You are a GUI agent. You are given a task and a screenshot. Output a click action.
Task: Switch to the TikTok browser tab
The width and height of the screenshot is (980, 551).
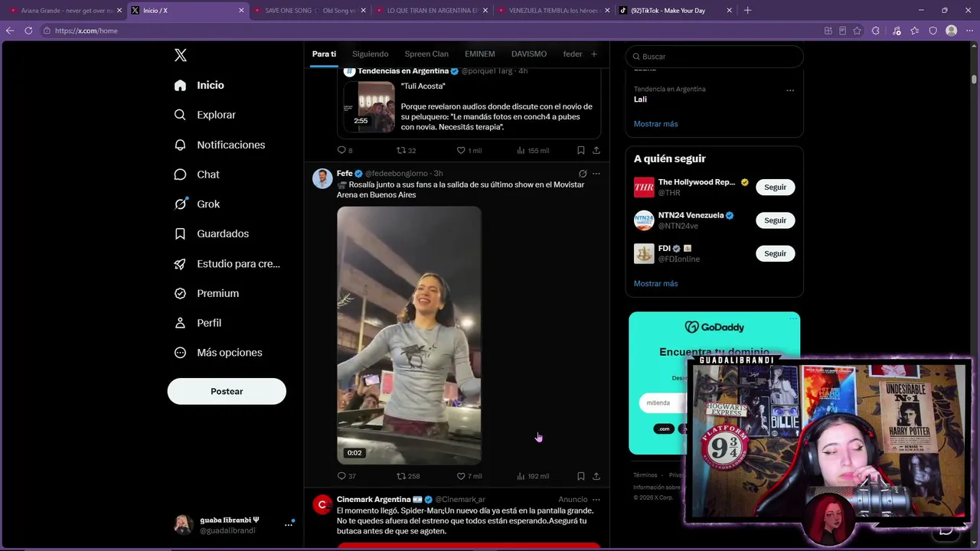pos(674,11)
